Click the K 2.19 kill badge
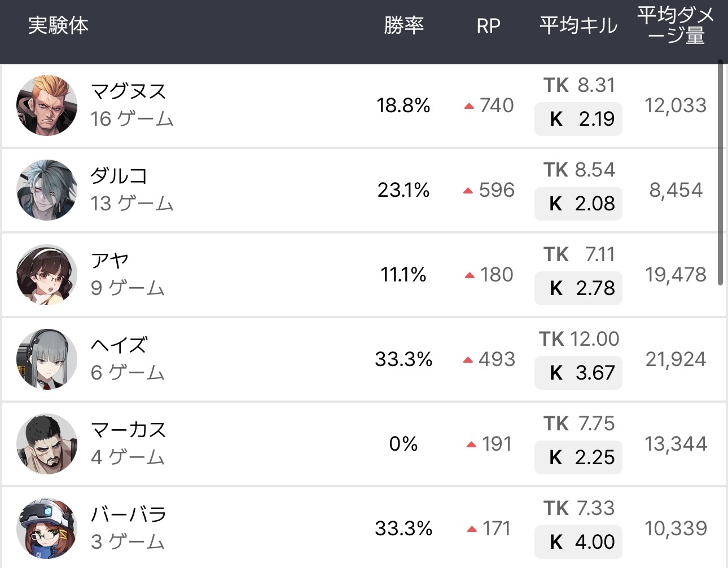The width and height of the screenshot is (728, 568). tap(578, 119)
